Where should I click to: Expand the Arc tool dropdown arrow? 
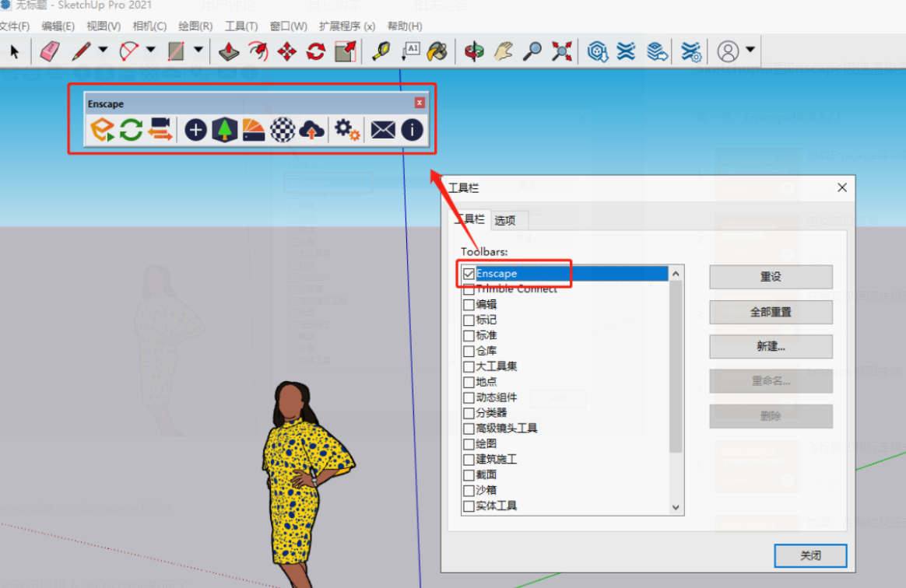point(151,51)
